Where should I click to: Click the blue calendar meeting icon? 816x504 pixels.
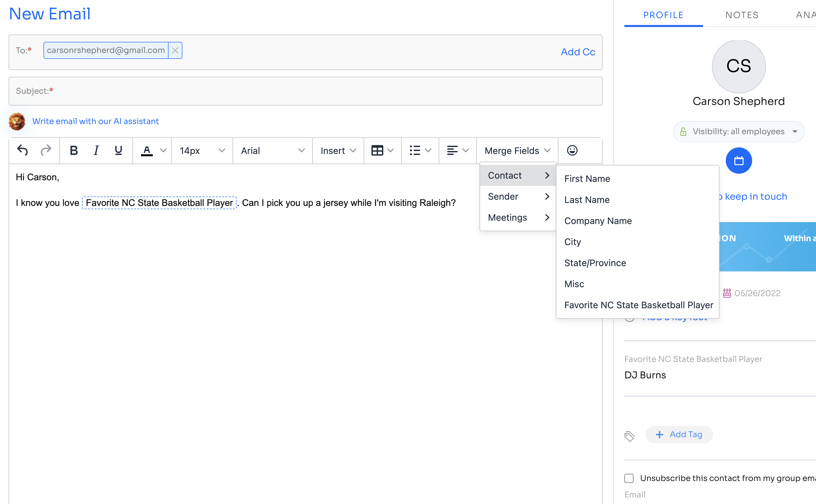[x=739, y=161]
